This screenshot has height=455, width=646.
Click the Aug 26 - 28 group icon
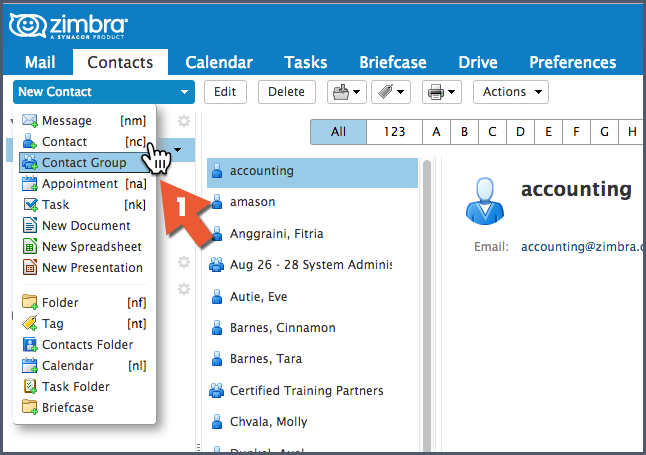pyautogui.click(x=216, y=265)
